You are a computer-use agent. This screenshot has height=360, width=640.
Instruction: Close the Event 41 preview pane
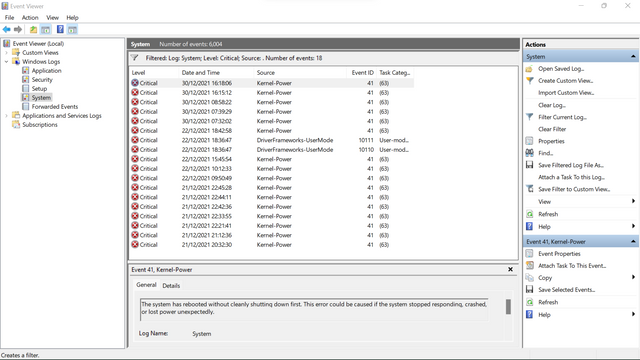510,269
